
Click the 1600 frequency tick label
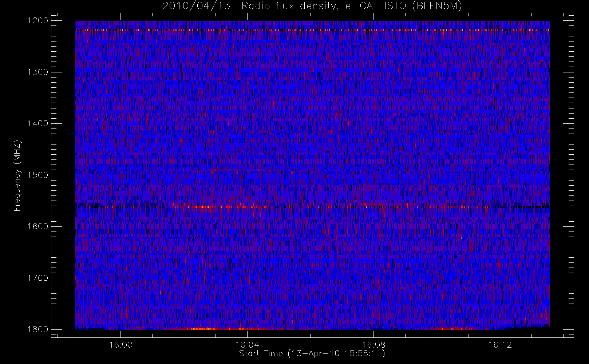(x=38, y=226)
